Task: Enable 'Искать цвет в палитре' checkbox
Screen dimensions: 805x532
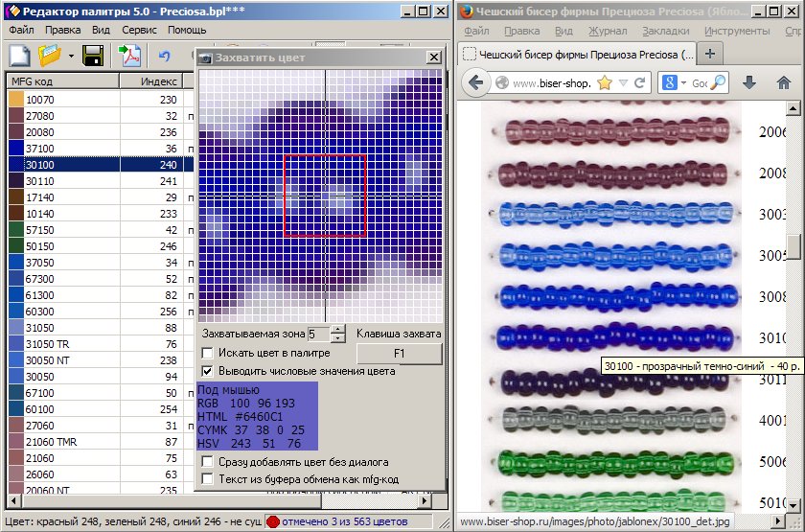Action: tap(208, 353)
